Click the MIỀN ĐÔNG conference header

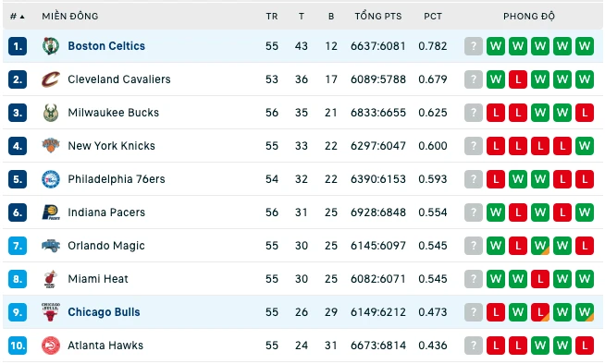pos(69,16)
